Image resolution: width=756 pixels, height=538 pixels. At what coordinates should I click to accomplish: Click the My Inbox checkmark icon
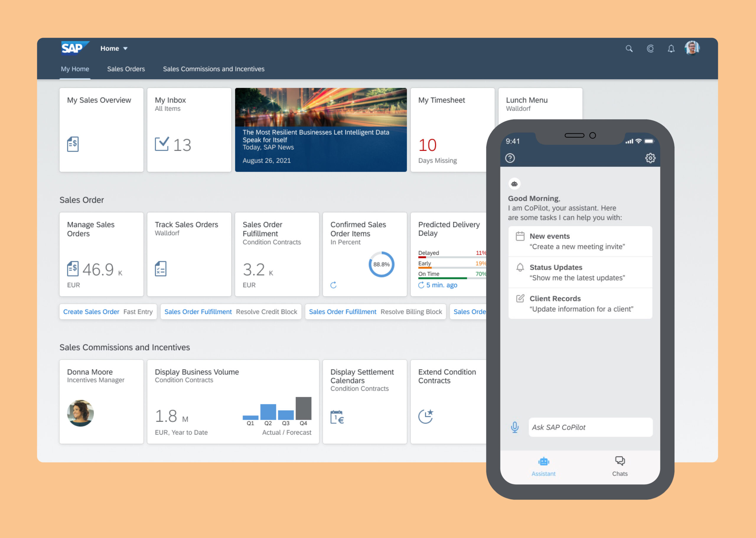point(162,144)
